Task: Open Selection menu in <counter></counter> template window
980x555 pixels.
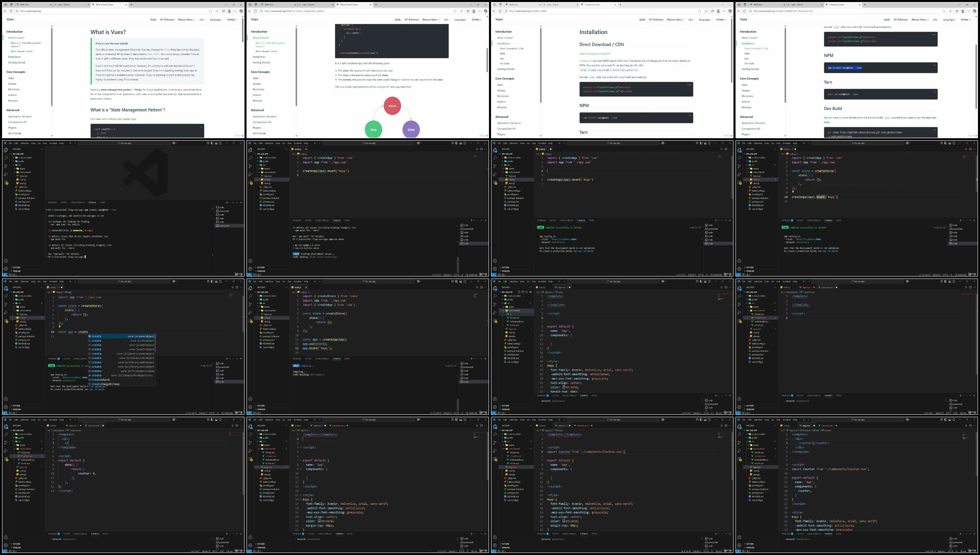Action: pyautogui.click(x=758, y=420)
